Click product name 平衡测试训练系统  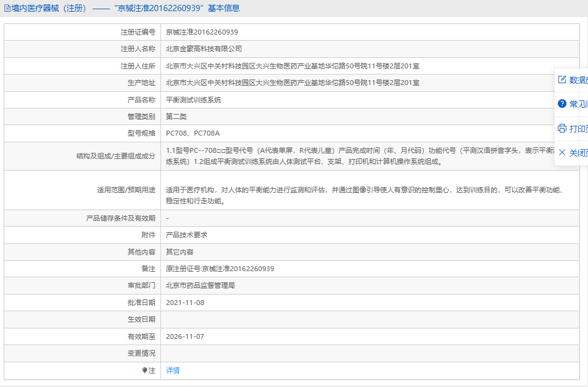pyautogui.click(x=193, y=99)
